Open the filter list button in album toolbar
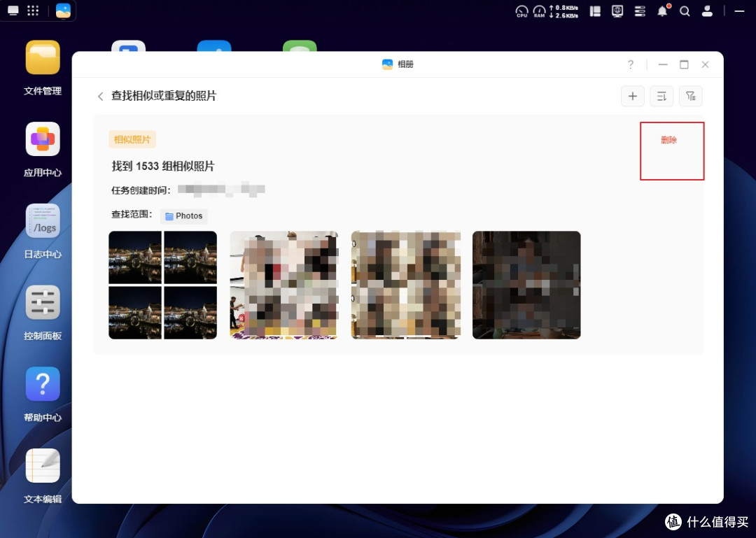Screen dimensions: 756x538 coord(691,97)
